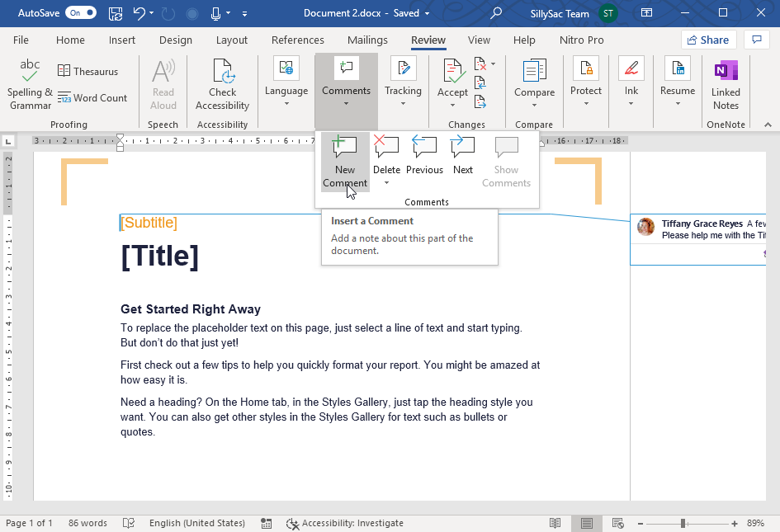
Task: Click the Previous comment icon
Action: (x=424, y=148)
